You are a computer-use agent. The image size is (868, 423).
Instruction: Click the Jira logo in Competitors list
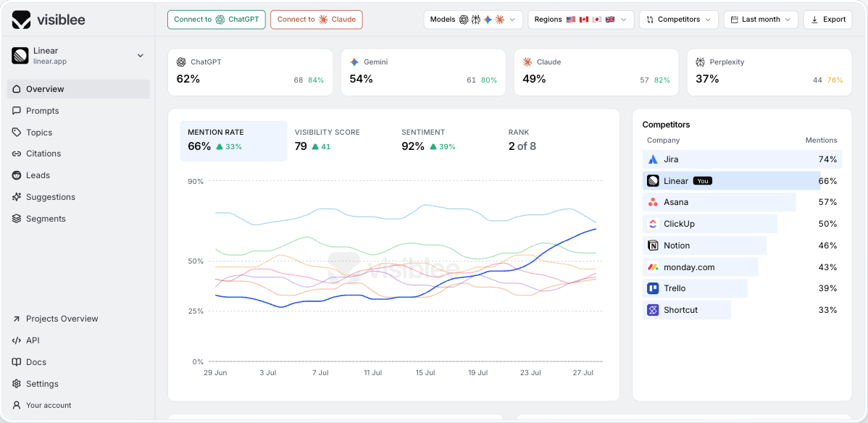pos(654,159)
